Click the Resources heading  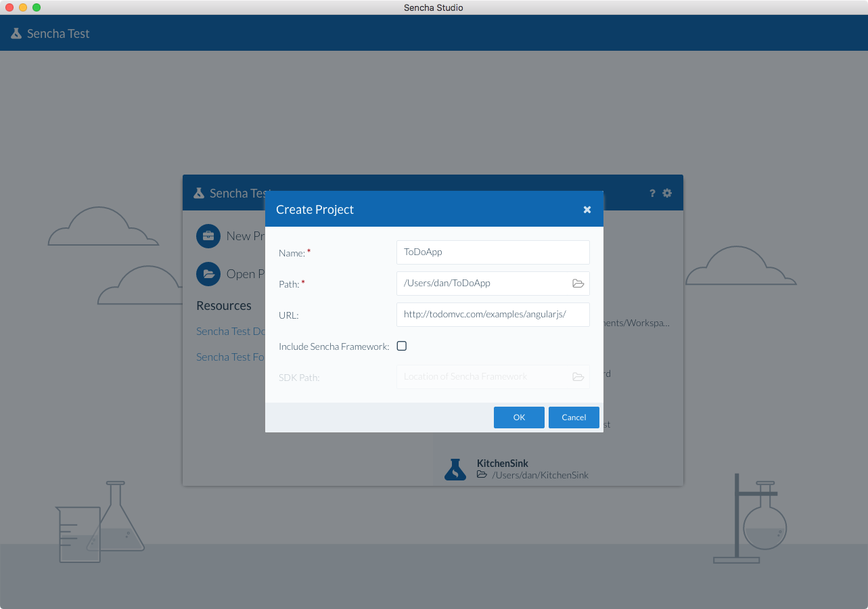(224, 306)
